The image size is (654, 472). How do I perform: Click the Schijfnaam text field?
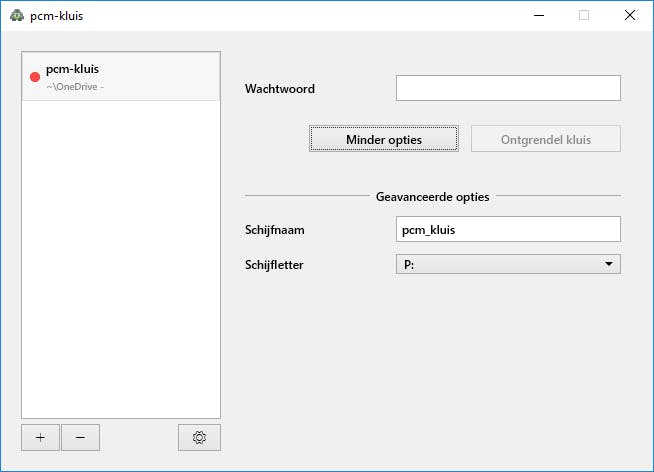pos(508,229)
